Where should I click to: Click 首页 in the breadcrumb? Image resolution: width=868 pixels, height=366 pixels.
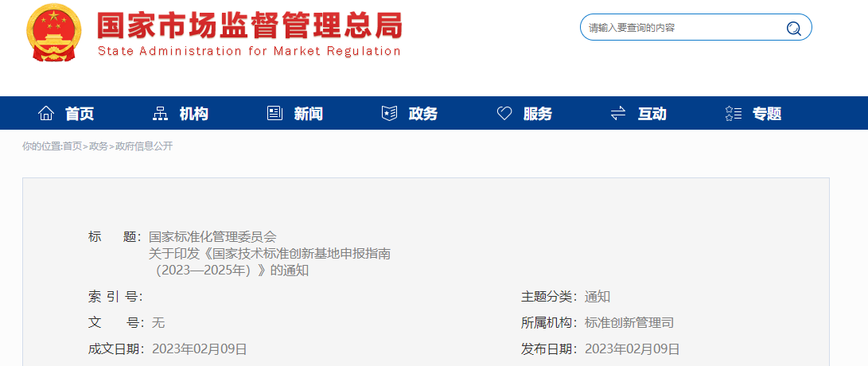pyautogui.click(x=72, y=146)
